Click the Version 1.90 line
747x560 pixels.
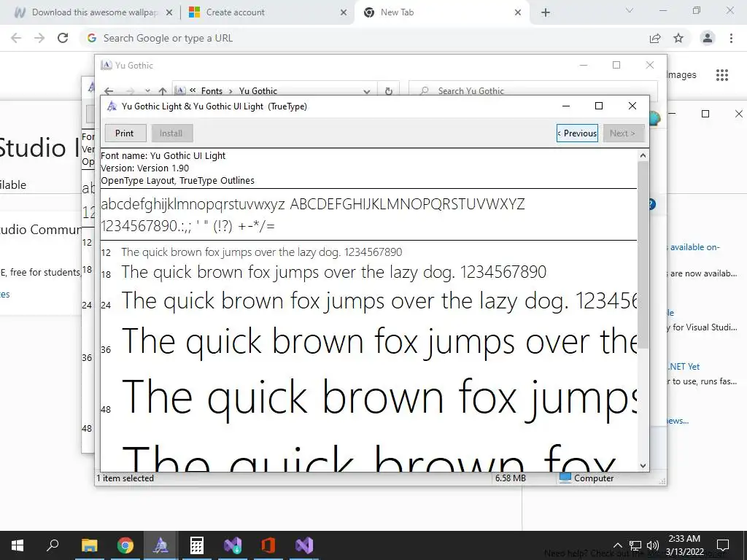click(145, 168)
